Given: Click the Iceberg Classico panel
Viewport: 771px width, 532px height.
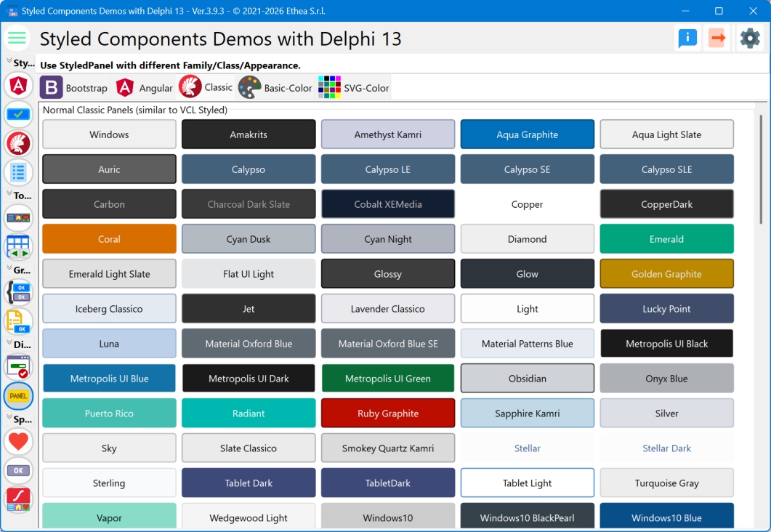Looking at the screenshot, I should [x=109, y=309].
